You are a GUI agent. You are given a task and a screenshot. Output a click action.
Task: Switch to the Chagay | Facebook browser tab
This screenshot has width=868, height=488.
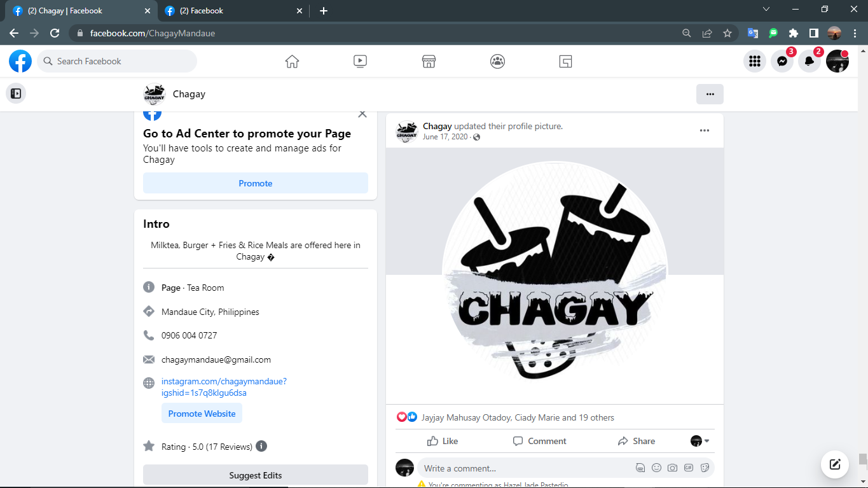click(x=81, y=11)
